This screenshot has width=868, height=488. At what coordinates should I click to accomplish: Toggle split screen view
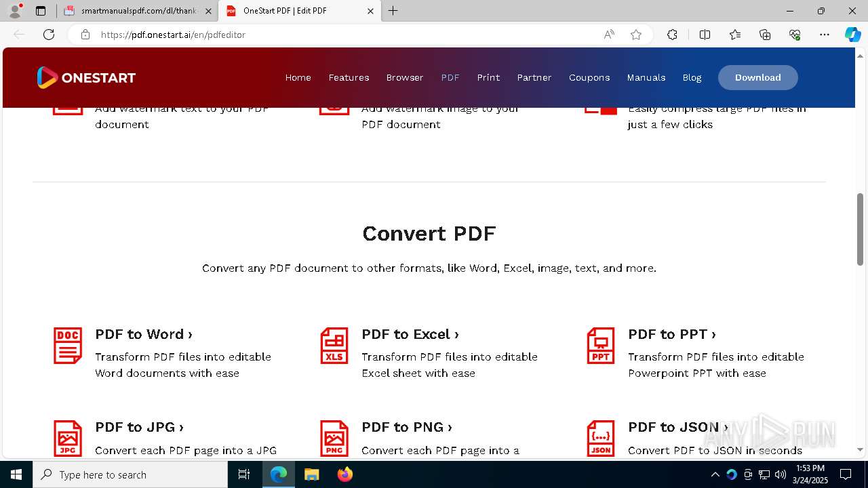(705, 35)
